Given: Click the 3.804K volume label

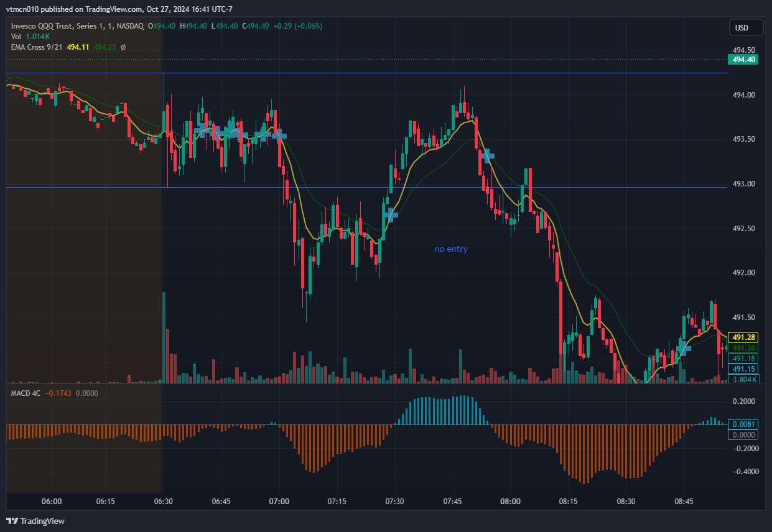Looking at the screenshot, I should [x=744, y=379].
